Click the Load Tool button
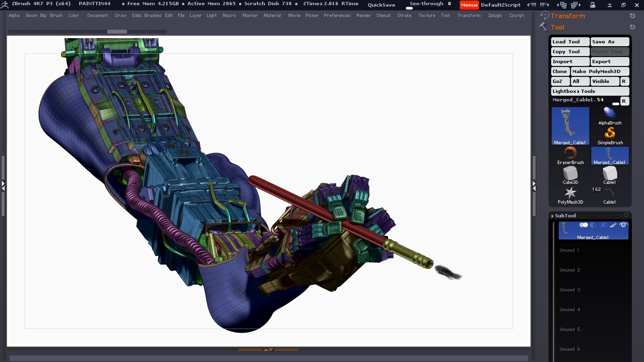644x362 pixels. (x=570, y=41)
